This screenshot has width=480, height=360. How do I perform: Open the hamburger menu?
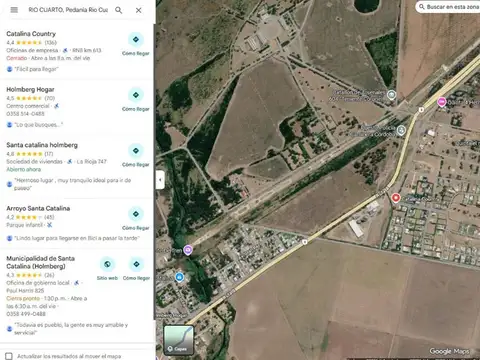click(x=14, y=10)
